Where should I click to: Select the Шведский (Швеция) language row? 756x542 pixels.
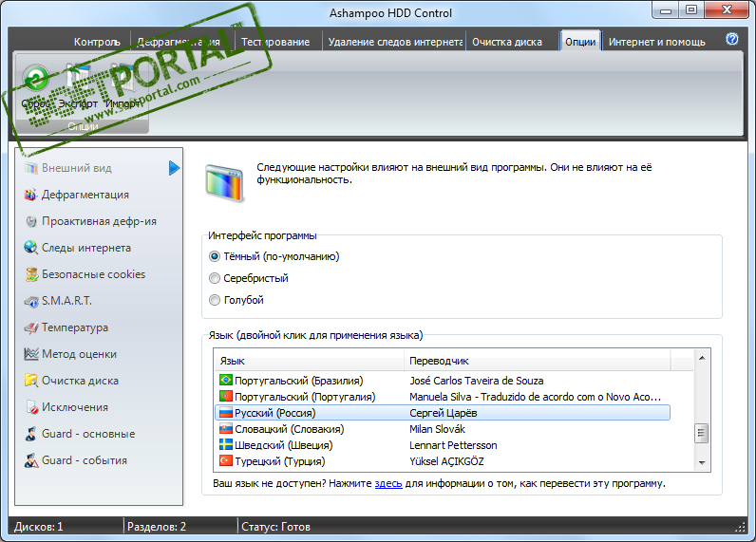tap(443, 444)
